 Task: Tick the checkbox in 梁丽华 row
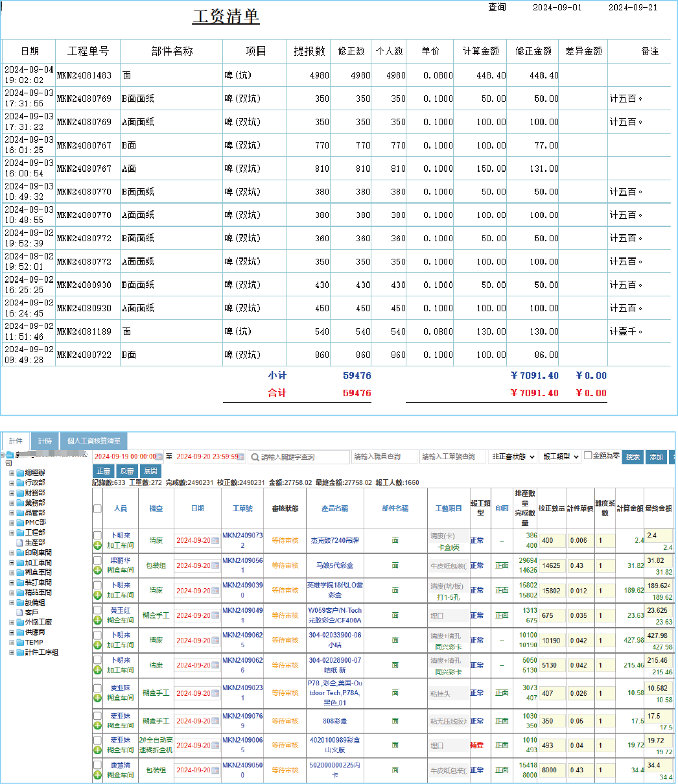tap(97, 560)
